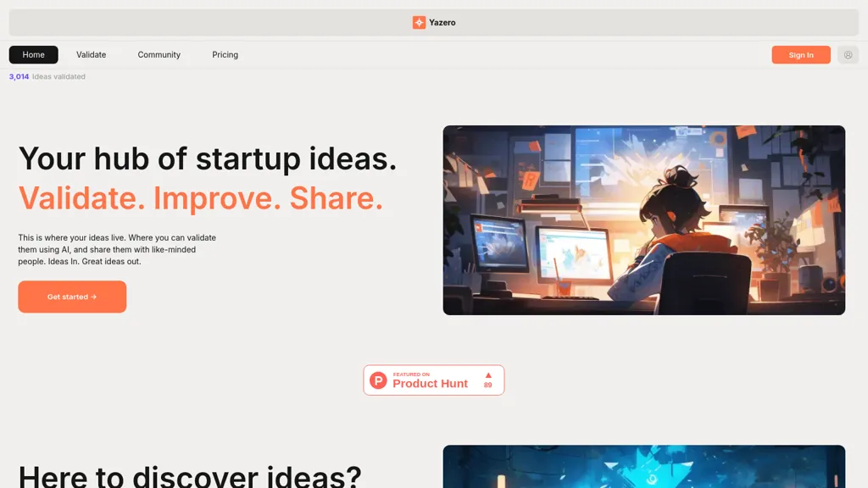Click the Get started button

tap(72, 297)
